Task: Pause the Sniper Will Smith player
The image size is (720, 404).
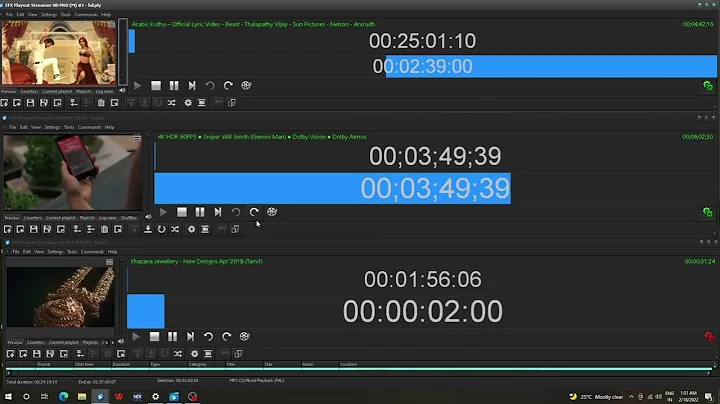Action: click(200, 212)
